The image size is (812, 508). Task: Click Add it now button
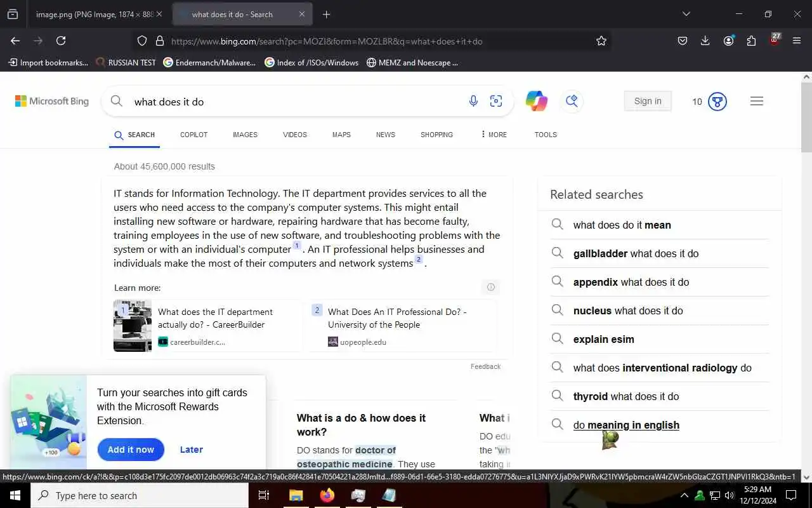(x=131, y=450)
